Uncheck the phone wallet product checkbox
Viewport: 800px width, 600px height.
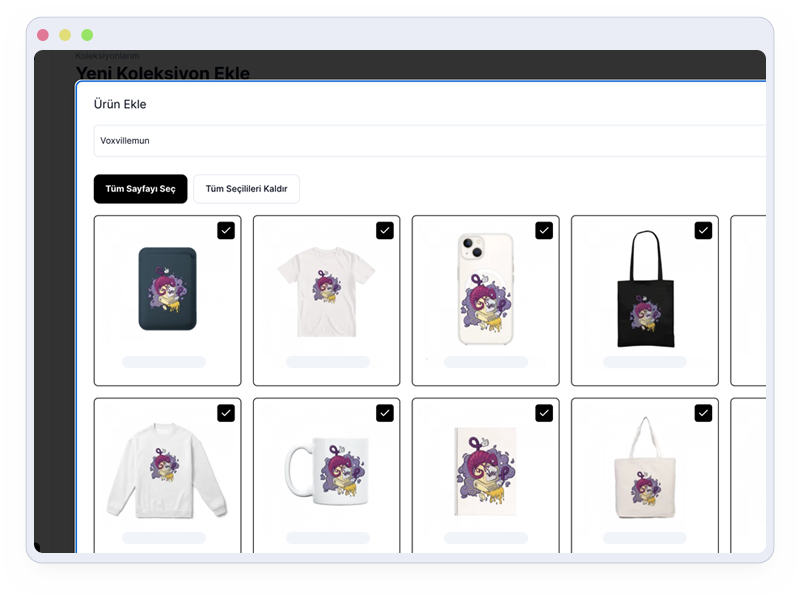[x=226, y=231]
